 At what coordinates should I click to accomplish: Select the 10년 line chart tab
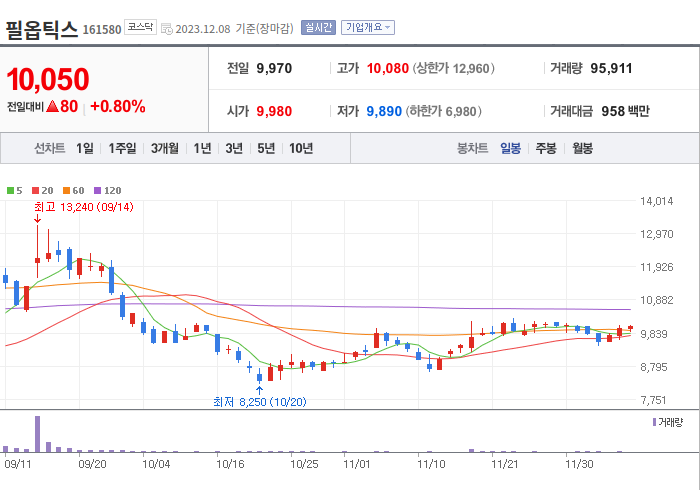click(301, 148)
